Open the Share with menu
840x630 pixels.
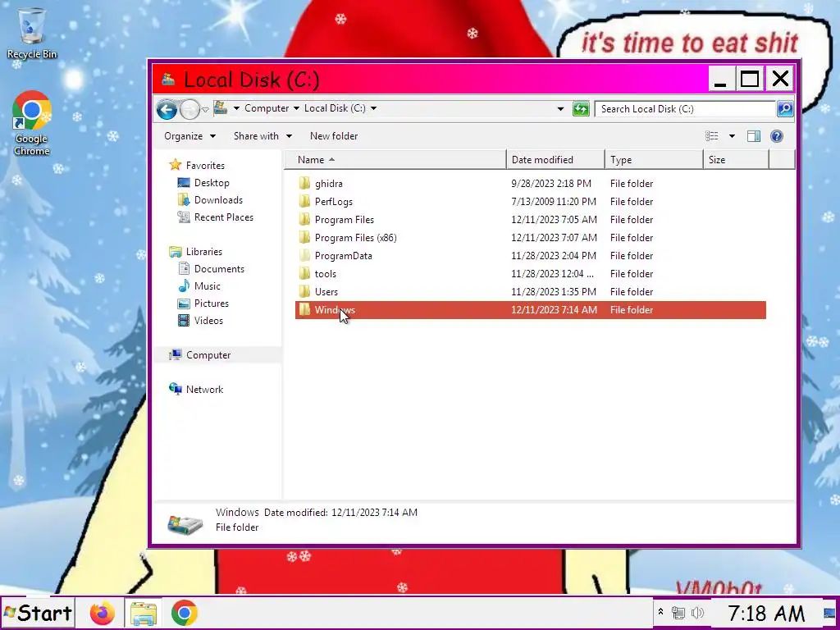click(262, 136)
